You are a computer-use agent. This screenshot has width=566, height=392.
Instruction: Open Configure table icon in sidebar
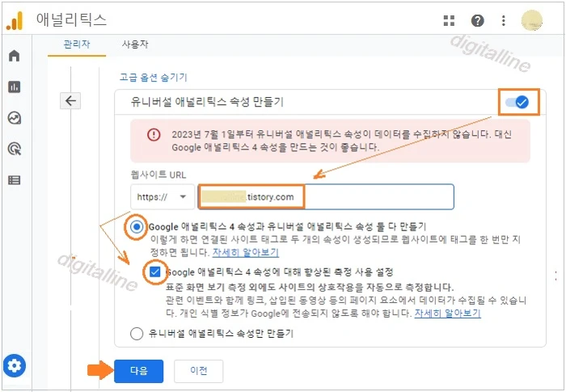15,180
